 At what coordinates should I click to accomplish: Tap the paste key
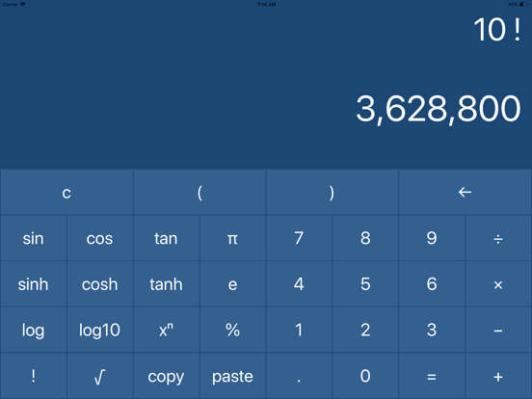pyautogui.click(x=233, y=376)
